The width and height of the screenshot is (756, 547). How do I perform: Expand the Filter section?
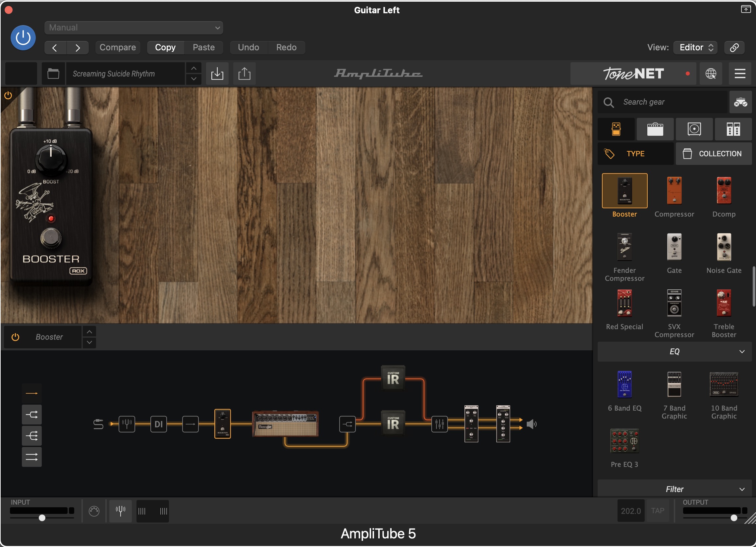674,490
